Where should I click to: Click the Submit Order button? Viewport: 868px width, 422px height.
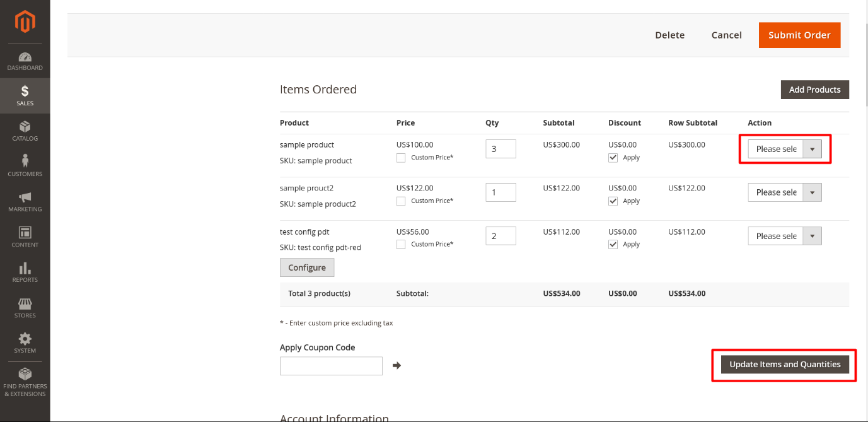tap(799, 35)
